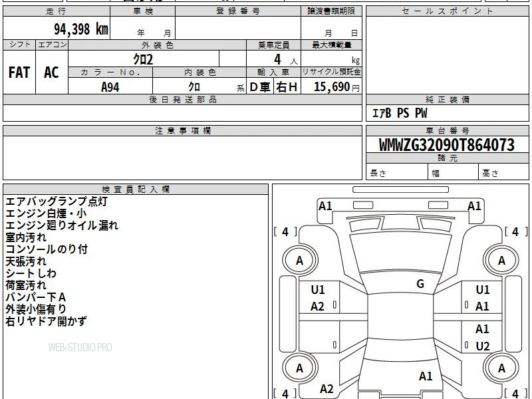Screen dimensions: 532x399
Task: Click the 乗車定員 header
Action: [273, 45]
